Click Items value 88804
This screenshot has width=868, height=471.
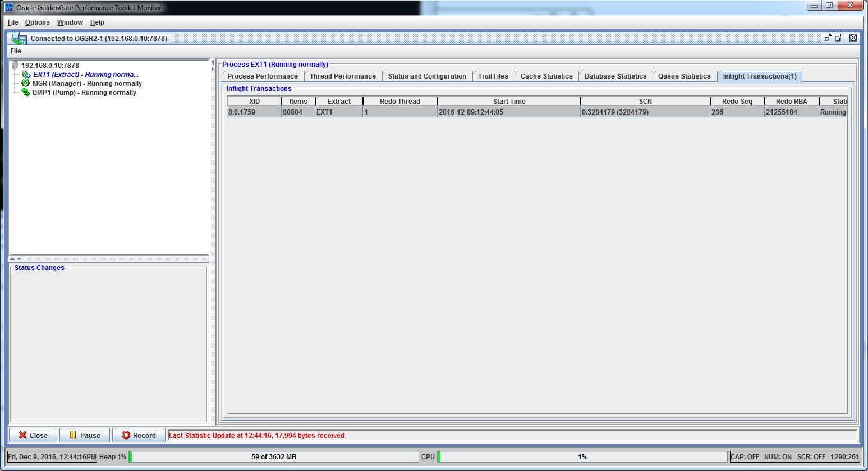(298, 112)
